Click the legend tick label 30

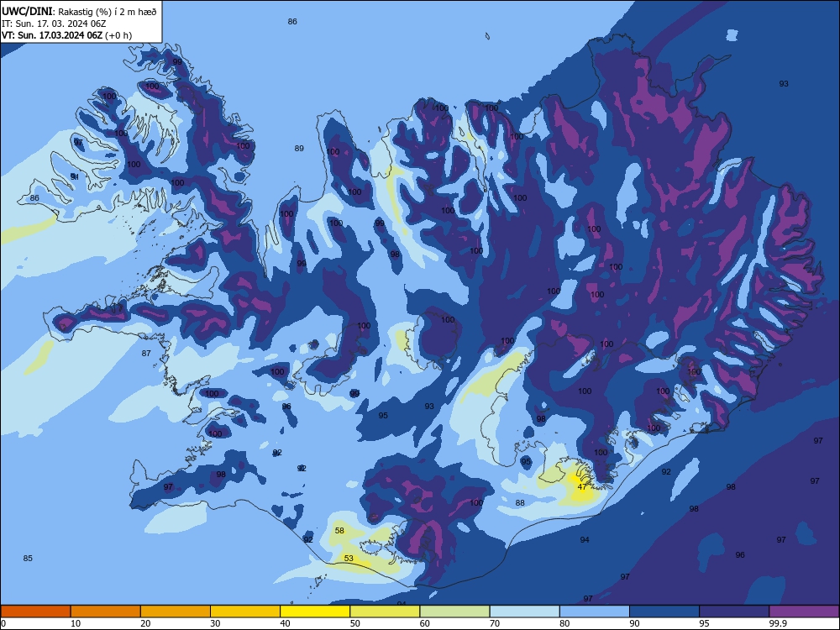point(215,623)
